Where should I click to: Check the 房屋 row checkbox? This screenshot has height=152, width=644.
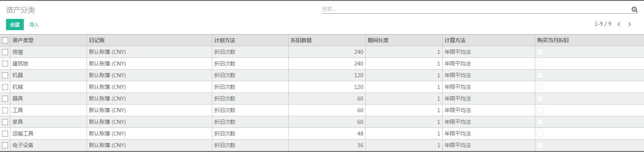click(x=5, y=52)
